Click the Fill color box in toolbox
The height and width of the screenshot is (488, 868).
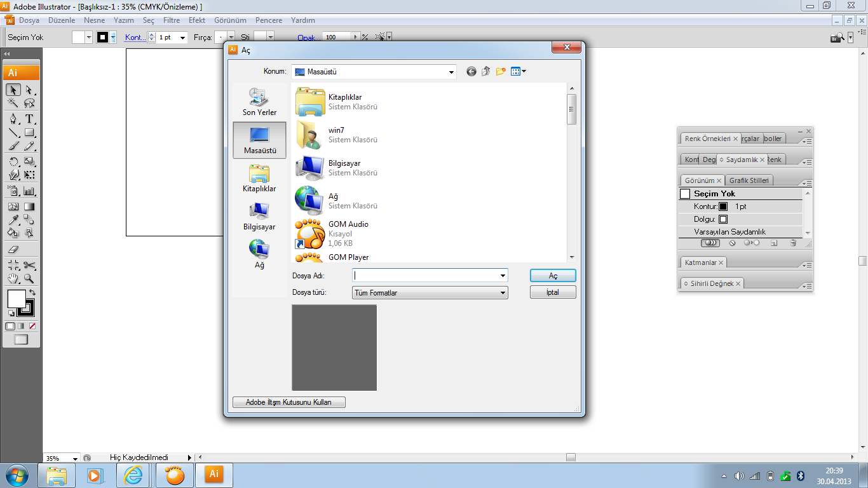pos(17,299)
